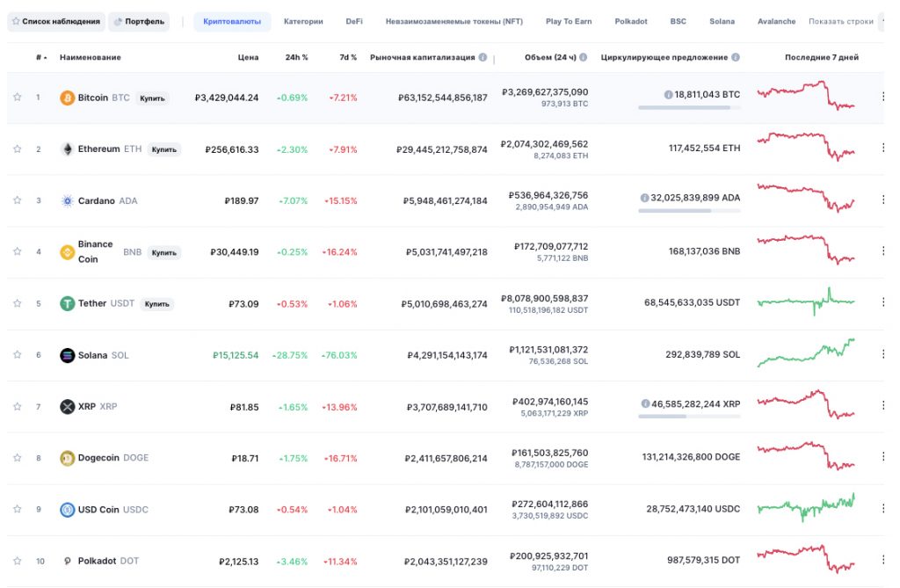The height and width of the screenshot is (588, 900).
Task: Click info icon beside Bitcoin circulating supply
Action: point(668,94)
